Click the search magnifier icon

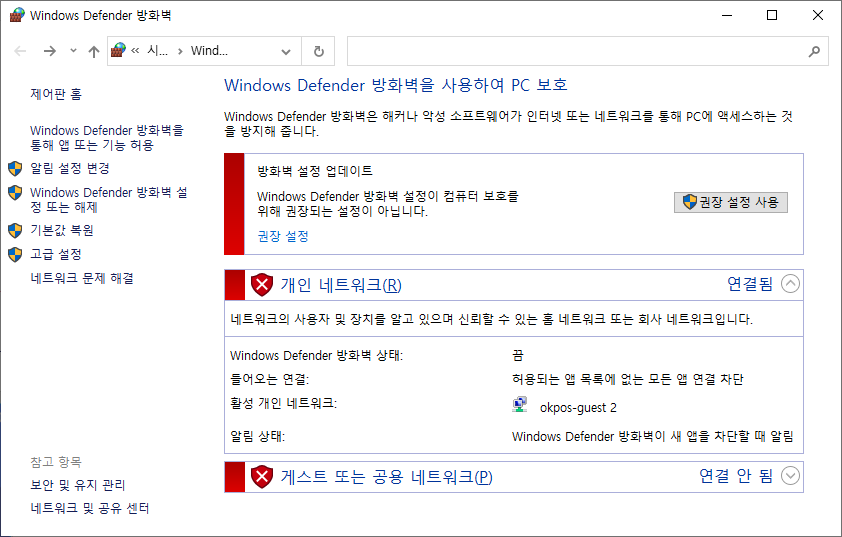[x=815, y=51]
